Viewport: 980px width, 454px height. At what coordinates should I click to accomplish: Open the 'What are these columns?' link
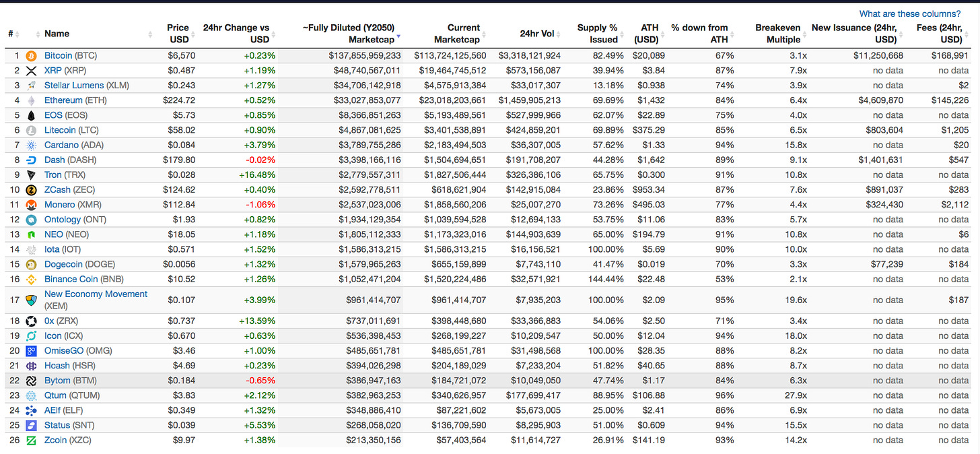point(910,13)
